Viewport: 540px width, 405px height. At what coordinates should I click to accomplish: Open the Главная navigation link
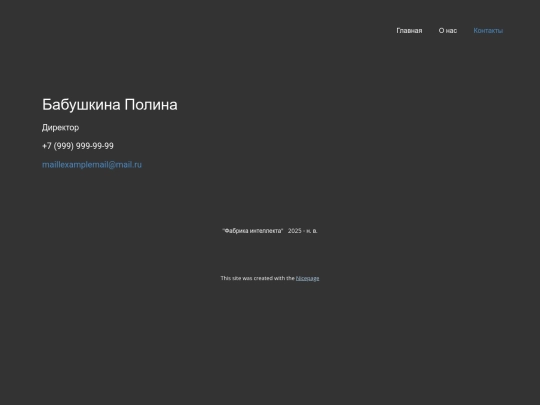coord(409,31)
